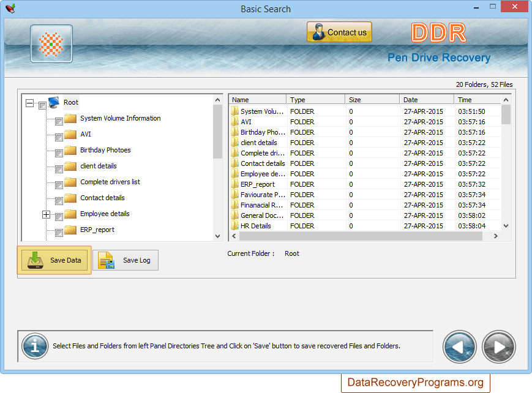
Task: Click the Birthday Photoes folder icon in tree
Action: pyautogui.click(x=70, y=150)
